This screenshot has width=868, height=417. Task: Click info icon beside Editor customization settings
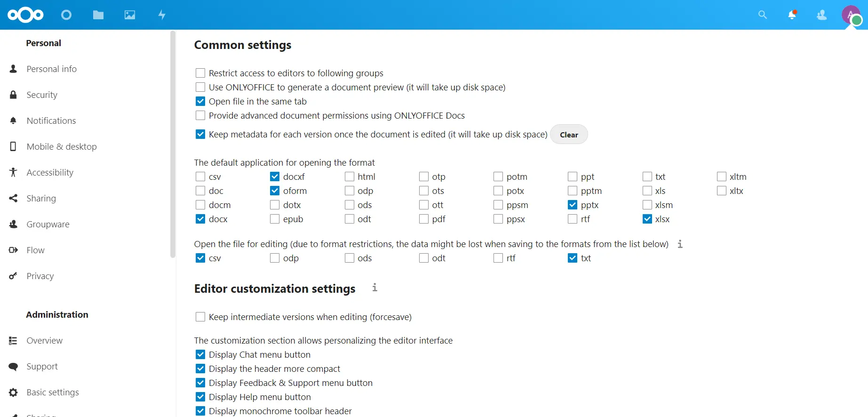374,287
